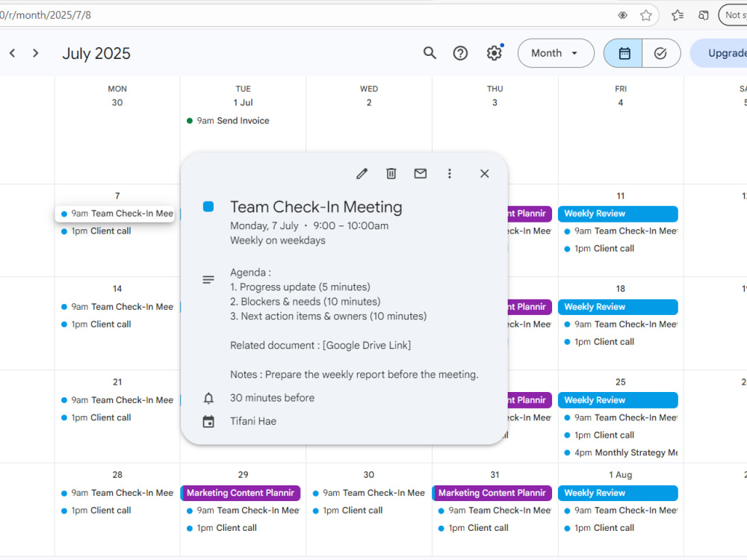The width and height of the screenshot is (747, 560).
Task: Click the browser address bar URL
Action: [46, 15]
